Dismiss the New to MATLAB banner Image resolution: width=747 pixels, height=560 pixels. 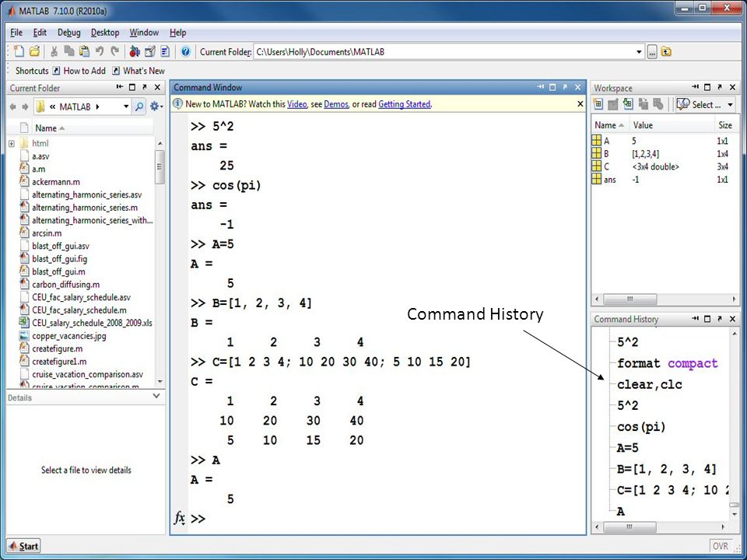(x=580, y=103)
